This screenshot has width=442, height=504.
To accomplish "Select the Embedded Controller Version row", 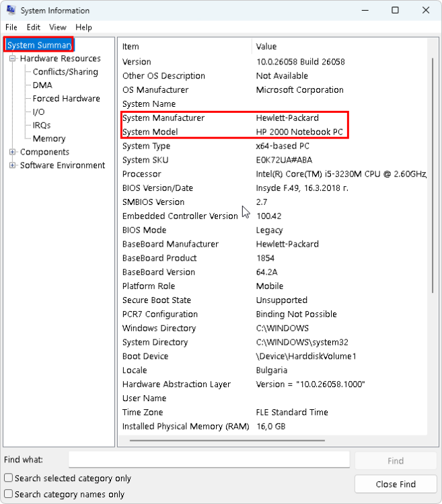I will (272, 216).
